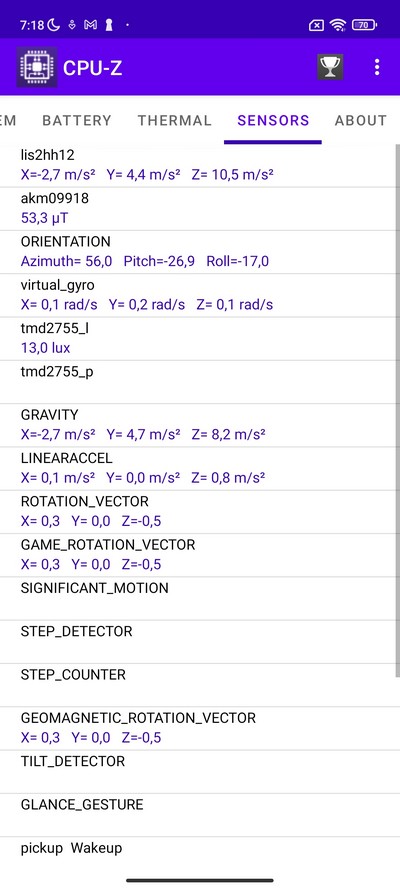The image size is (400, 889).
Task: Open the ABOUT tab
Action: (x=361, y=120)
